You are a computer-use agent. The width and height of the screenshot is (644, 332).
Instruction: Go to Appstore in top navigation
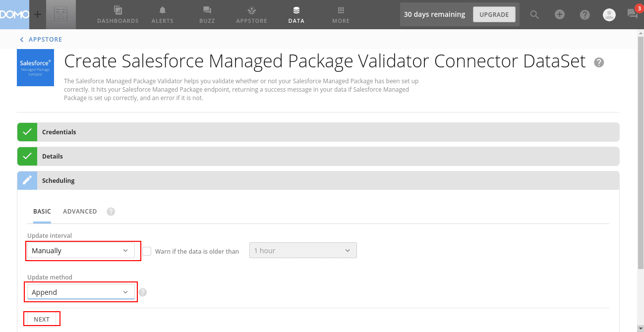click(252, 14)
